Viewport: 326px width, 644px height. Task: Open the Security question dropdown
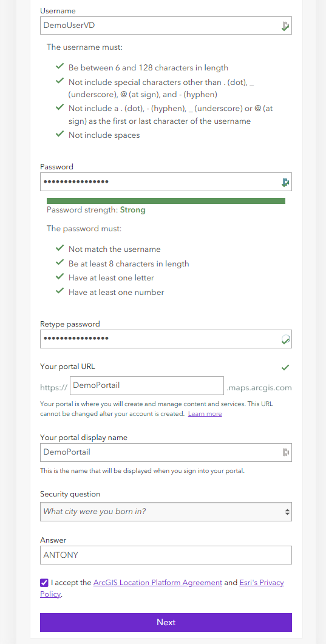tap(166, 512)
